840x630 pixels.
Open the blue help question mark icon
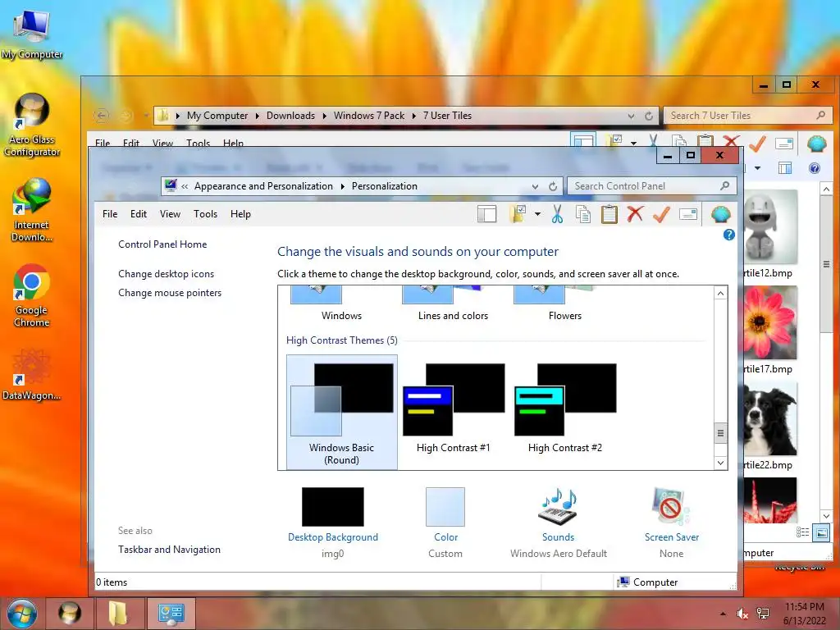(728, 235)
